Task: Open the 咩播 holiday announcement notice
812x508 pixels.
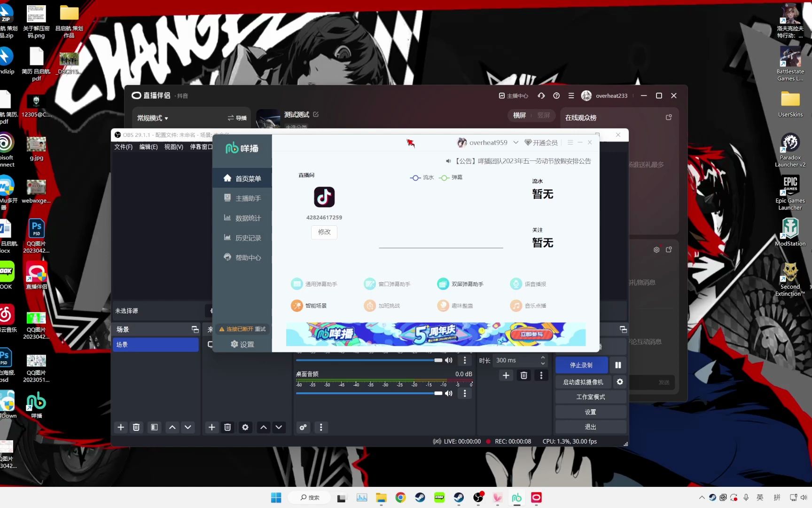Action: pos(519,161)
